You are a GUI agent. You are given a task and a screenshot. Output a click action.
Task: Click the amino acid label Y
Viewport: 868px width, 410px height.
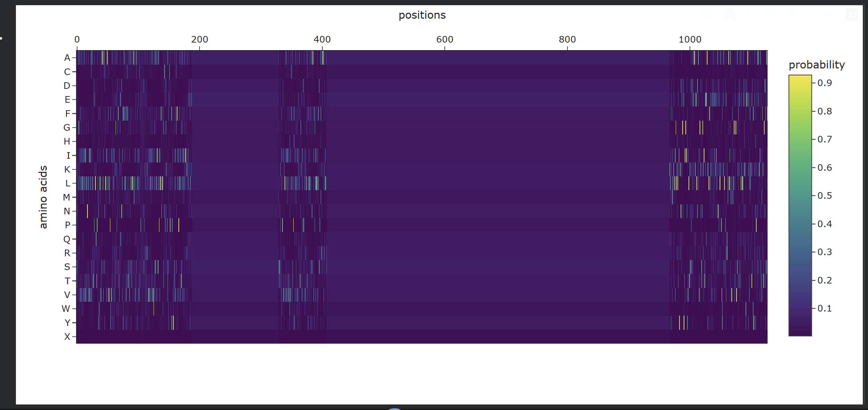(x=67, y=323)
